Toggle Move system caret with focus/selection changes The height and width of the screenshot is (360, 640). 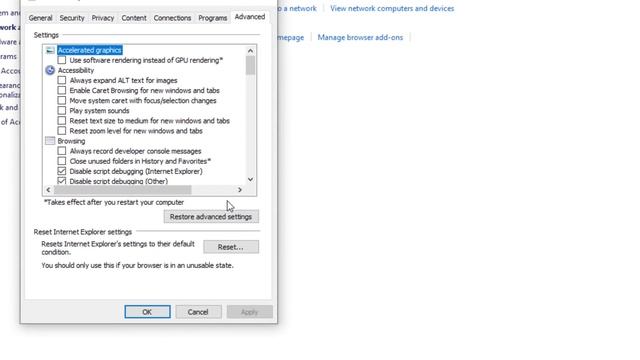(x=62, y=100)
